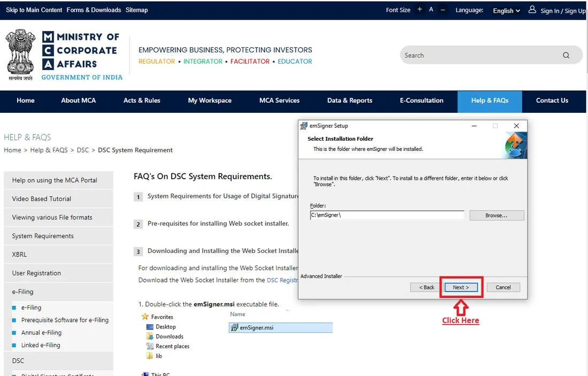Screen dimensions: 588x376
Task: Open Prerequisite Software for e-Filing
Action: pyautogui.click(x=65, y=320)
